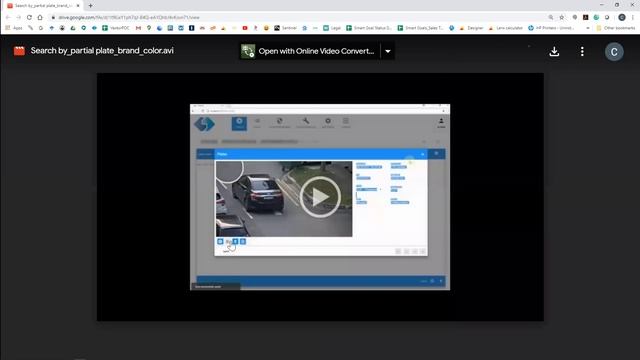
Task: Go forward in browser history
Action: click(18, 18)
